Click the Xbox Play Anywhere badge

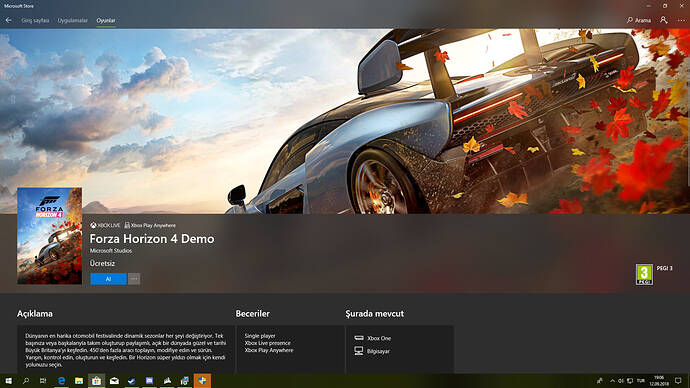(x=150, y=225)
